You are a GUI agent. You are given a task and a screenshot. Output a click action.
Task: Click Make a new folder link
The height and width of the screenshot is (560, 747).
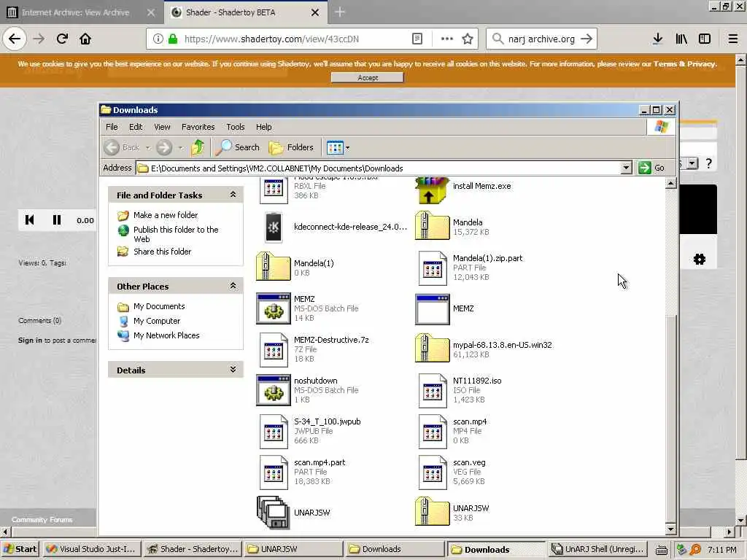tap(166, 215)
